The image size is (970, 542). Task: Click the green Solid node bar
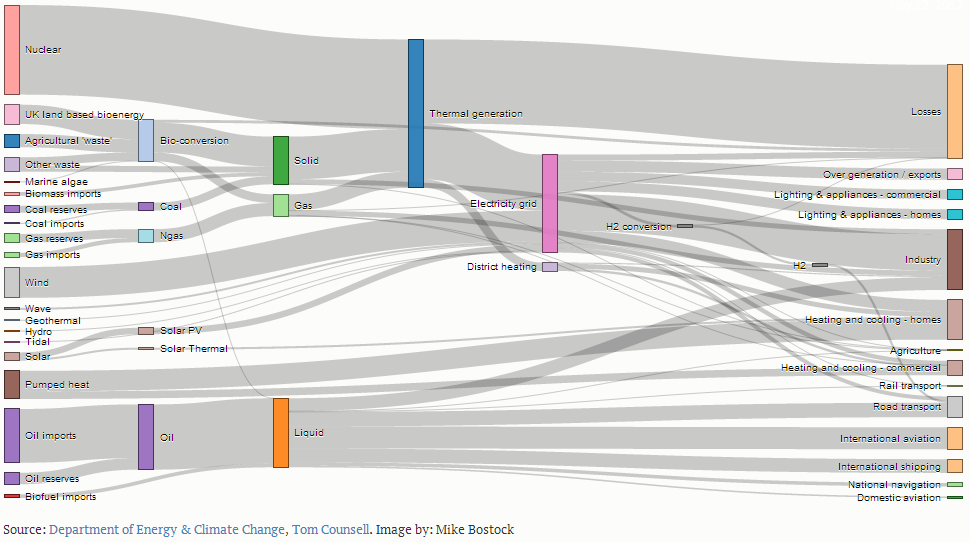281,160
